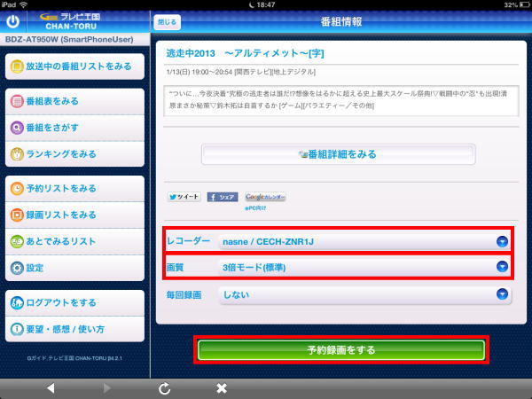Click the gear icon for 設定
The image size is (532, 399).
[17, 268]
